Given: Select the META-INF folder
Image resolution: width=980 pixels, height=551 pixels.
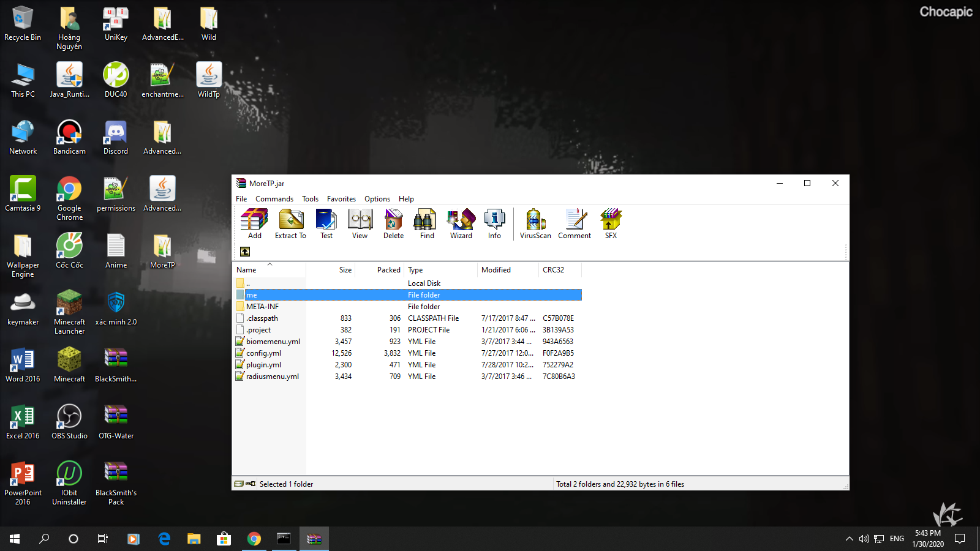Looking at the screenshot, I should click(x=262, y=307).
